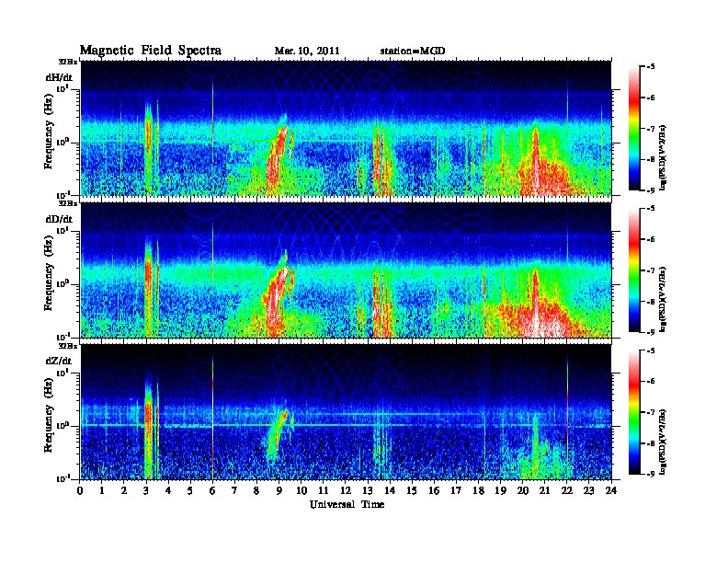This screenshot has width=728, height=563.
Task: Click hour tick label 9 on time axis
Action: [x=279, y=491]
